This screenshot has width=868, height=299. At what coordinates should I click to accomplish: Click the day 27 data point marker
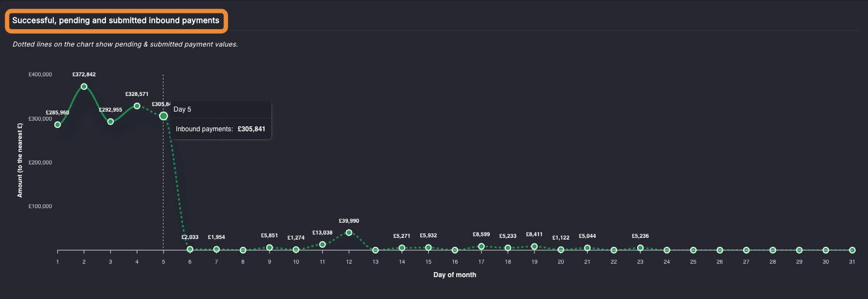pyautogui.click(x=746, y=250)
